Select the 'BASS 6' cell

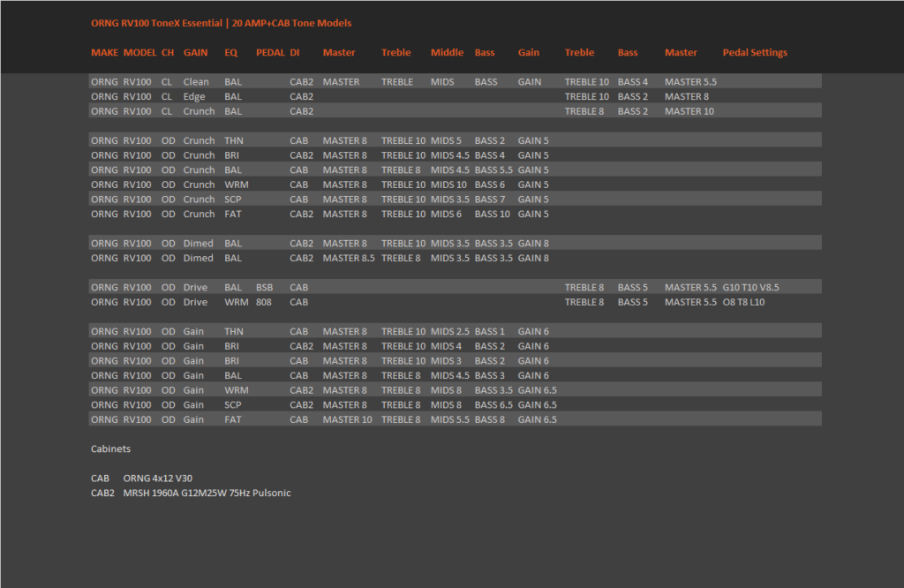[x=489, y=185]
